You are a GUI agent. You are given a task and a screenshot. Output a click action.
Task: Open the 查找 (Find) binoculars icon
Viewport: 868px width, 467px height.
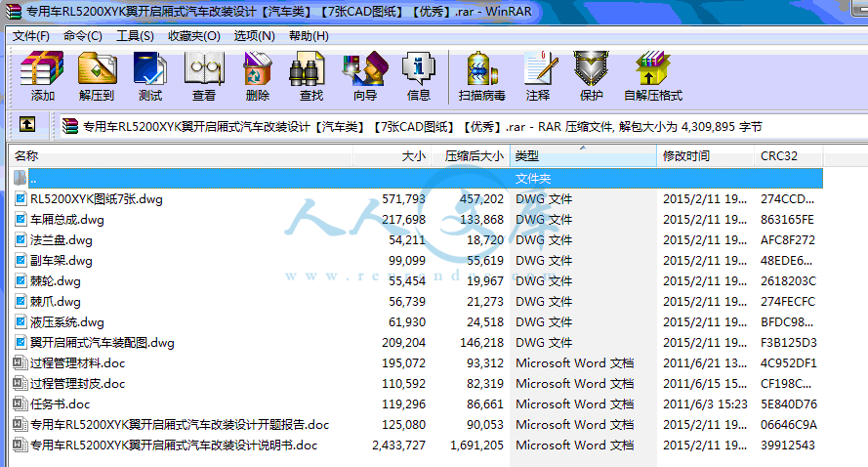308,68
